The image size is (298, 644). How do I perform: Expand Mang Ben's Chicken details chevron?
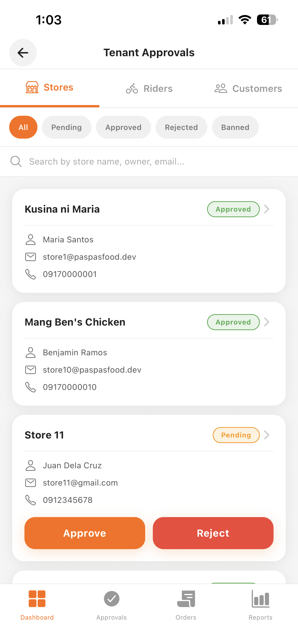tap(267, 322)
